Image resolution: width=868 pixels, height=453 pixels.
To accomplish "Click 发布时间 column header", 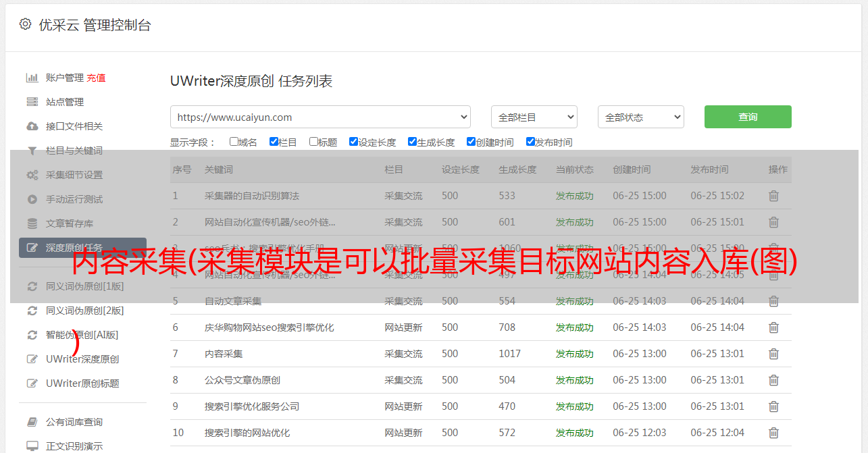I will click(709, 169).
